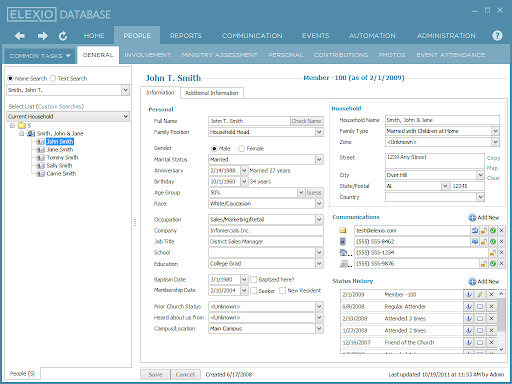Open the Common Tasks dropdown menu
The width and height of the screenshot is (512, 384).
tap(40, 56)
